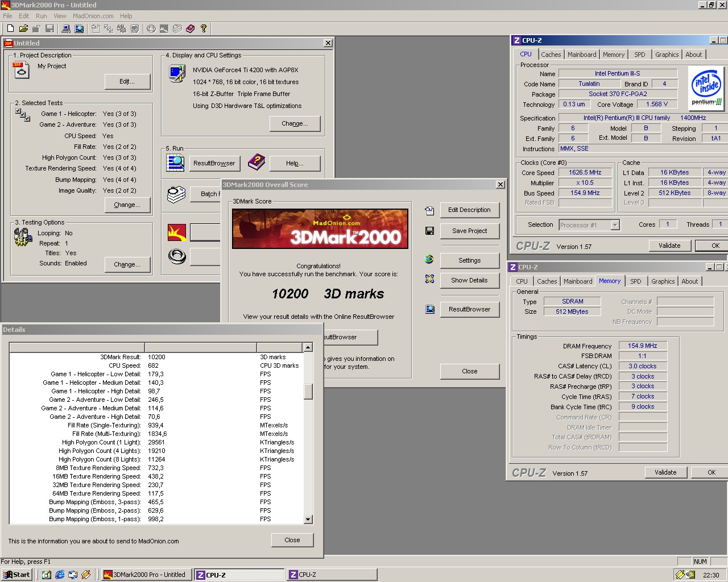
Task: Open the Edit menu
Action: pos(24,16)
